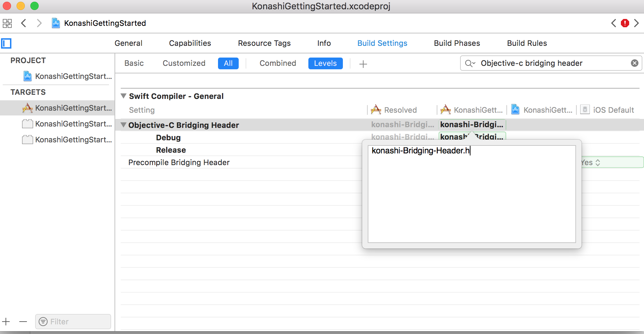
Task: Switch to Levels view
Action: pyautogui.click(x=325, y=63)
